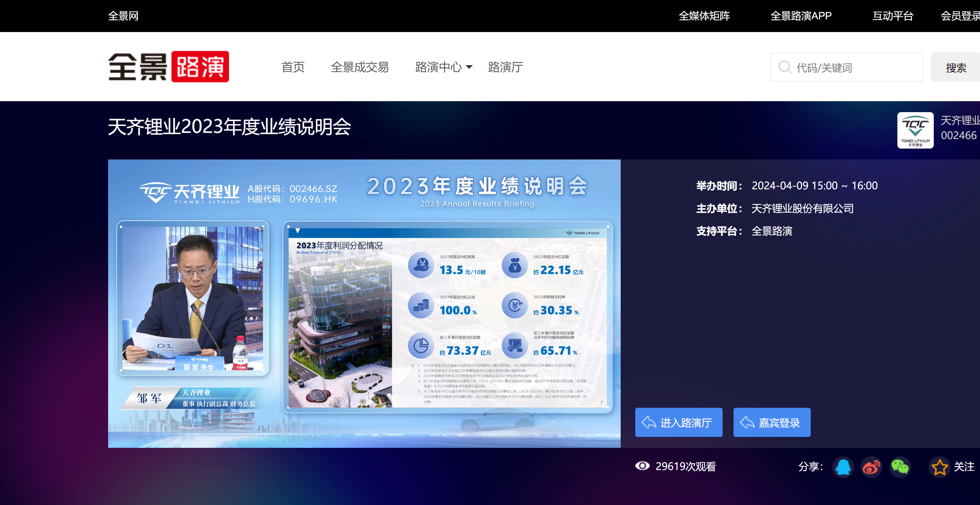Click the eye icon next to view count

click(642, 465)
